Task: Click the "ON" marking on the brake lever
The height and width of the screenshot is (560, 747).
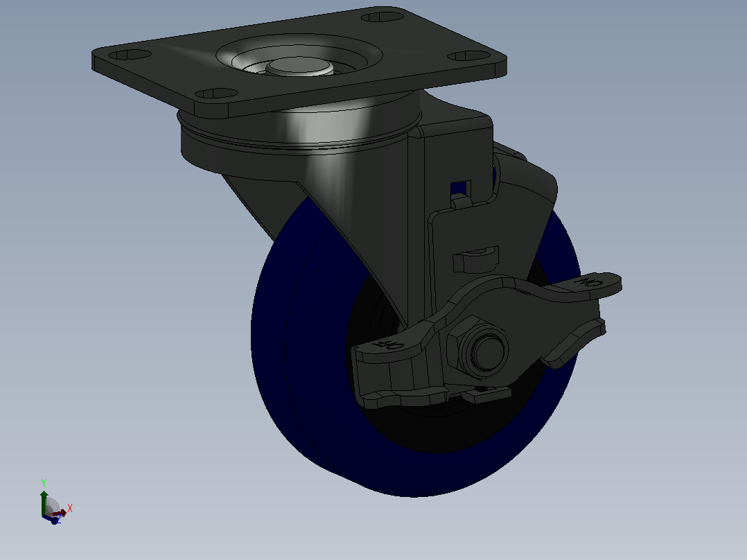Action: click(x=589, y=281)
